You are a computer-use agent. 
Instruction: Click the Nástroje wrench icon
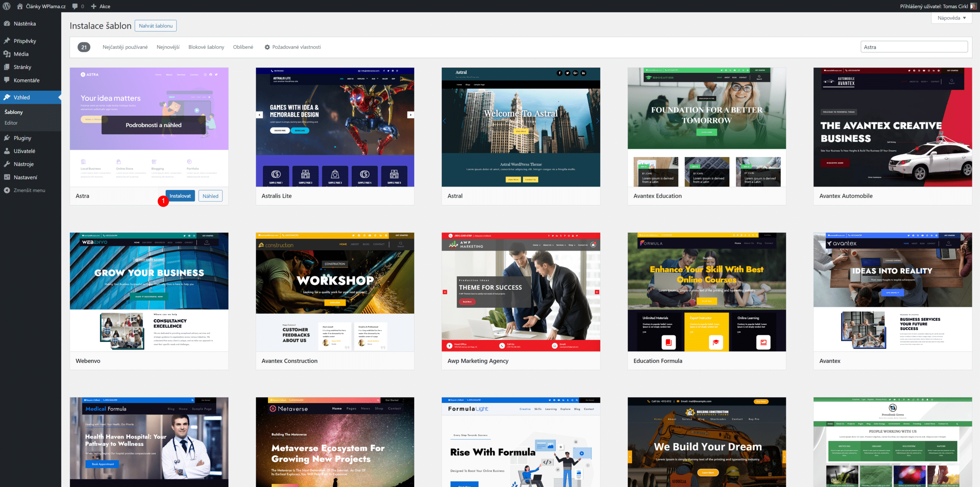tap(7, 164)
